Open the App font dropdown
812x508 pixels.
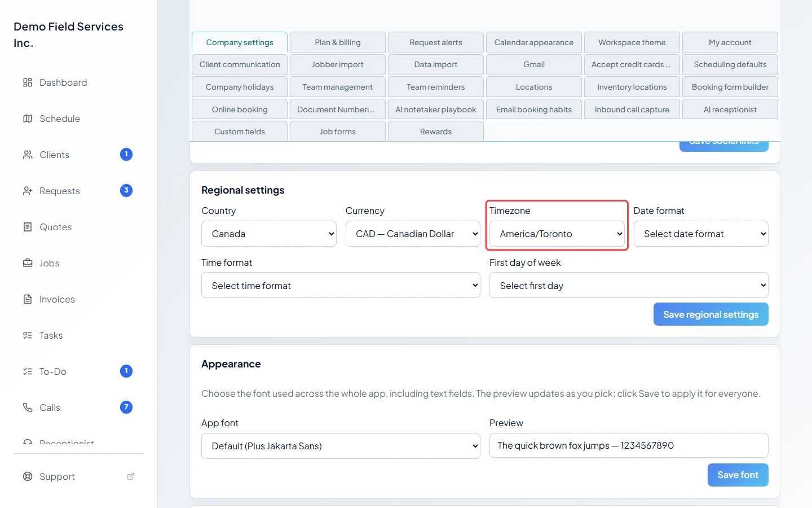(x=341, y=446)
